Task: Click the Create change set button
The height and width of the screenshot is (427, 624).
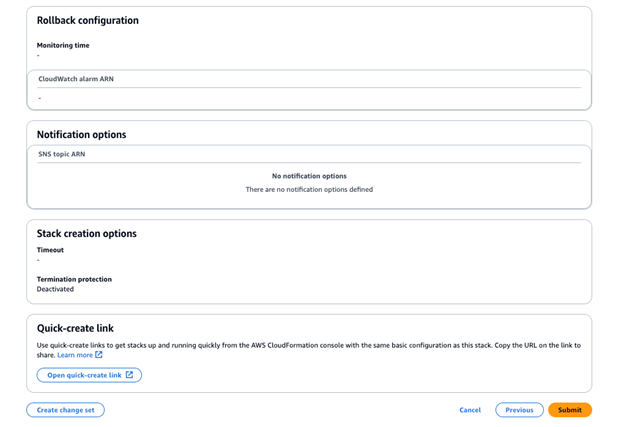Action: (65, 410)
